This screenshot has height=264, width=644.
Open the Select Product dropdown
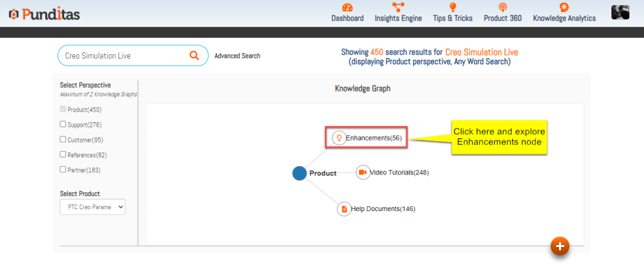tap(92, 207)
